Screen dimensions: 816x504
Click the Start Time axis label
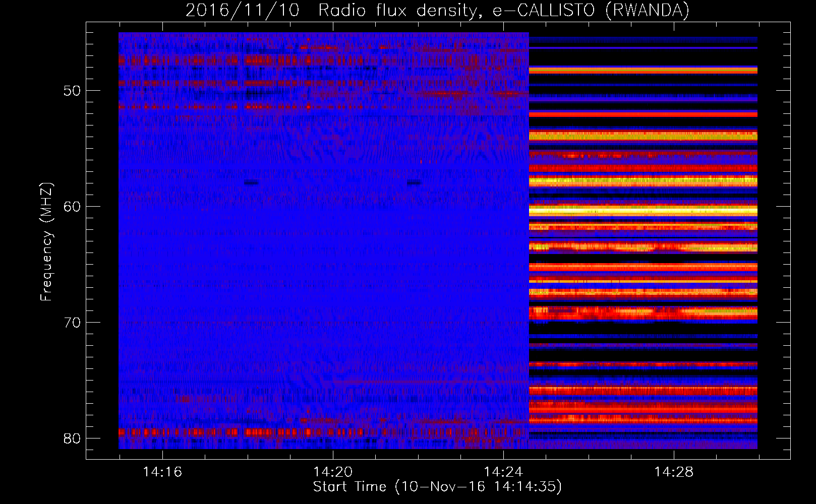(437, 487)
